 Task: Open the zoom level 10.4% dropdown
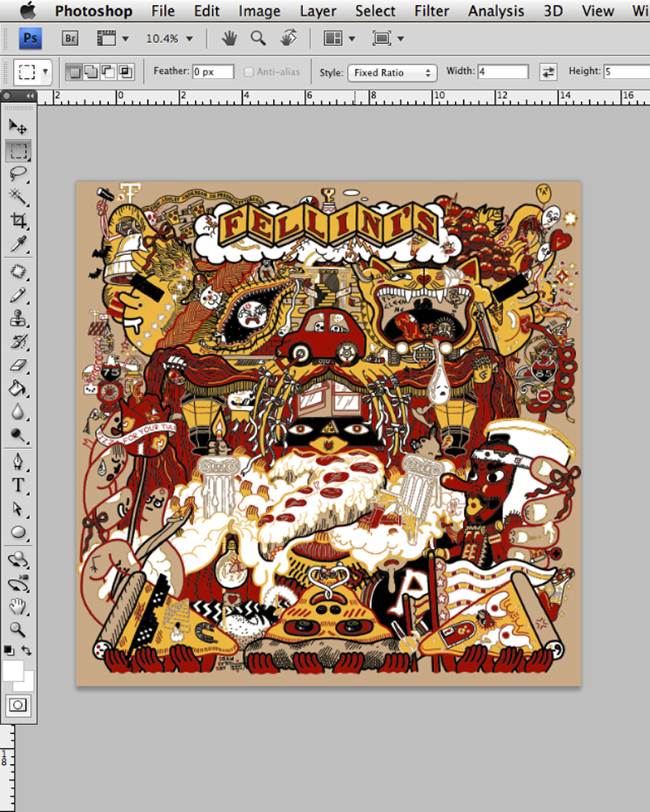point(170,38)
